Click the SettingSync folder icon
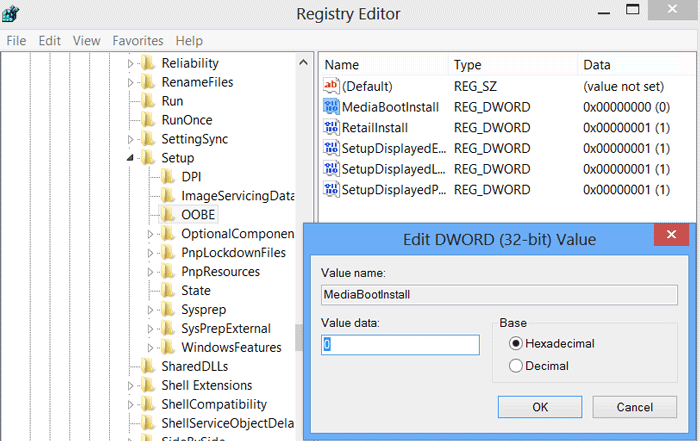The image size is (700, 441). (148, 139)
